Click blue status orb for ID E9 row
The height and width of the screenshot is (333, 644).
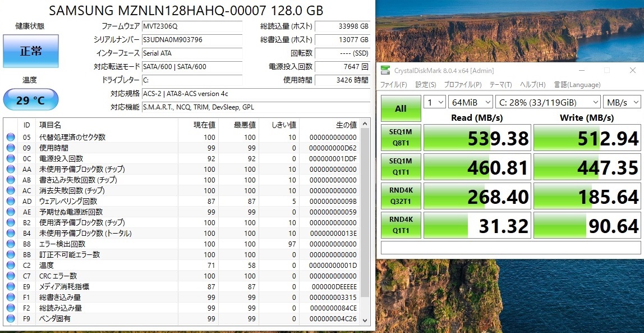(x=11, y=286)
